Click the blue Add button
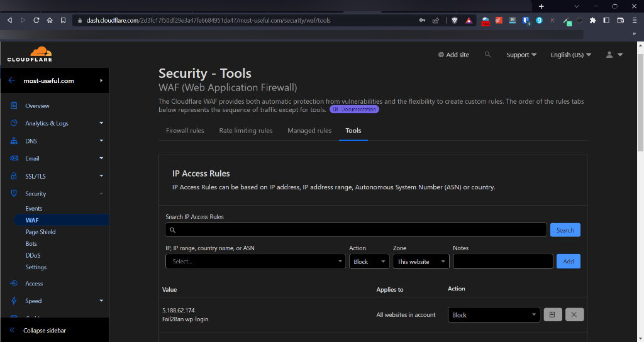 coord(569,261)
